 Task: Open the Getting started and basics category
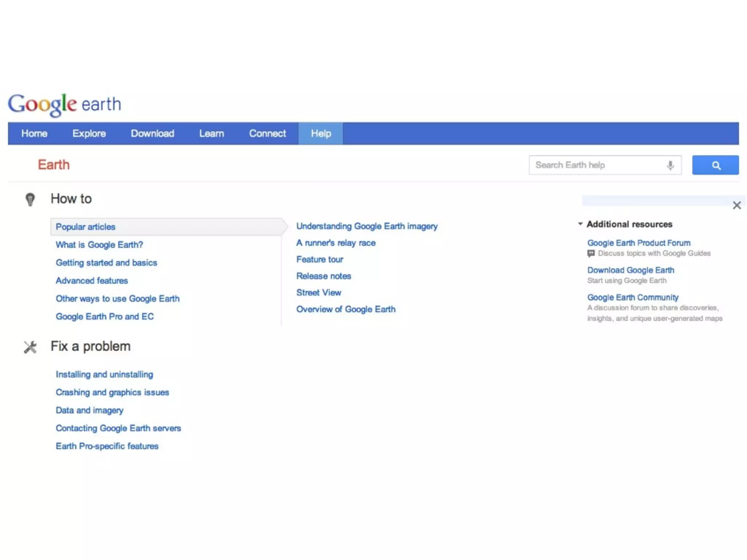click(106, 262)
